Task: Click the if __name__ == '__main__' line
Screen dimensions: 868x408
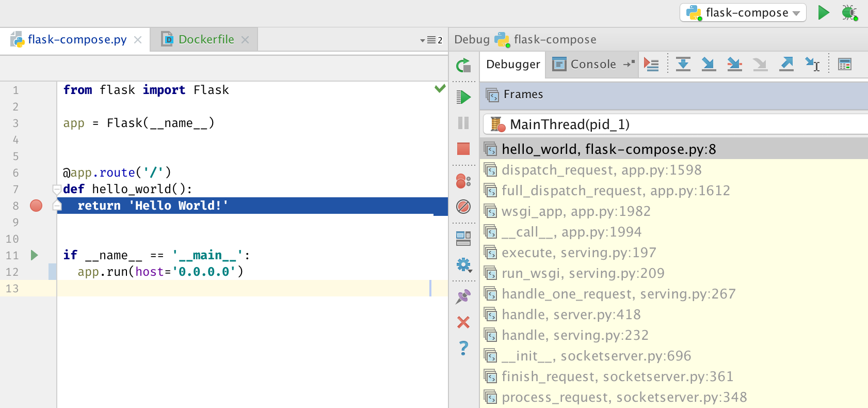Action: pyautogui.click(x=156, y=255)
